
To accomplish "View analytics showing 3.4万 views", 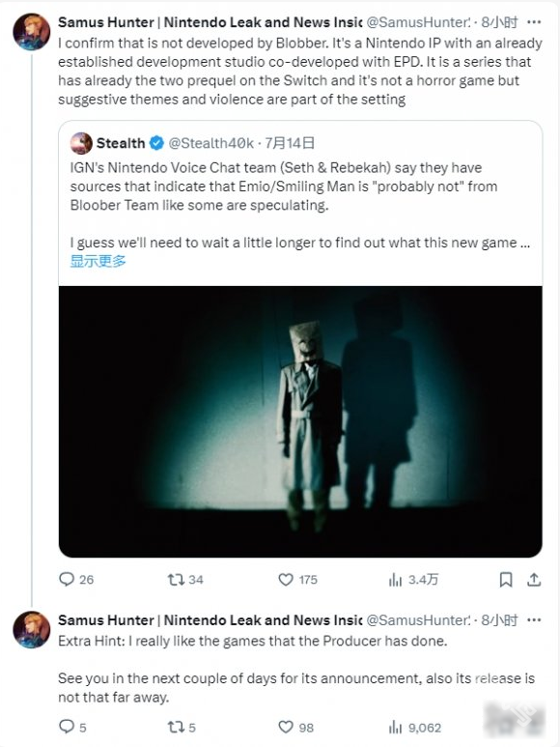I will tap(413, 579).
